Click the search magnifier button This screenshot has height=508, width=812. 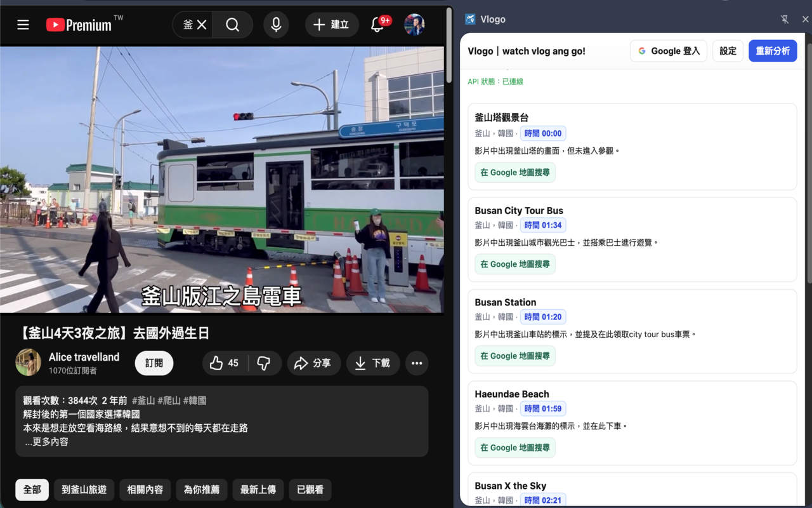pos(232,25)
